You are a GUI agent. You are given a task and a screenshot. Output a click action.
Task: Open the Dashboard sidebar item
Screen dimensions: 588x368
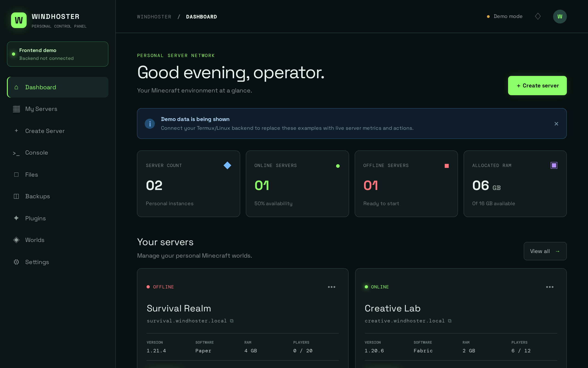click(x=58, y=87)
